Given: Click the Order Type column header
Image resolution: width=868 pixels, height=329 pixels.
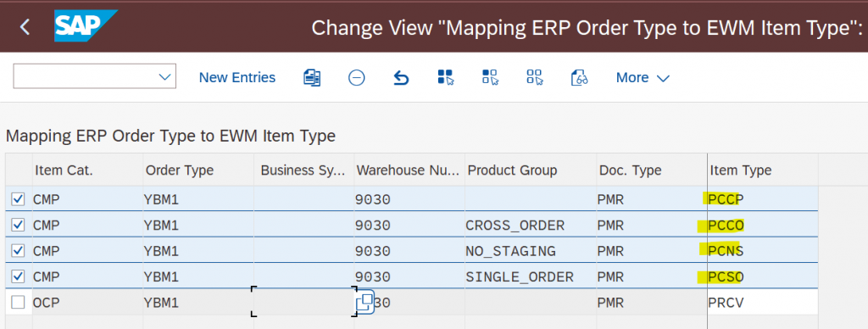Looking at the screenshot, I should click(x=180, y=170).
